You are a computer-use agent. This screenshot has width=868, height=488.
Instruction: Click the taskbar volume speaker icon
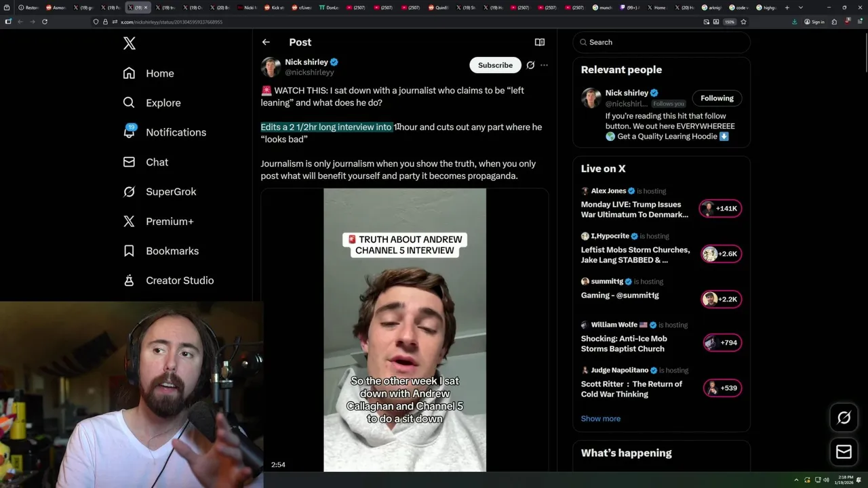coord(826,481)
